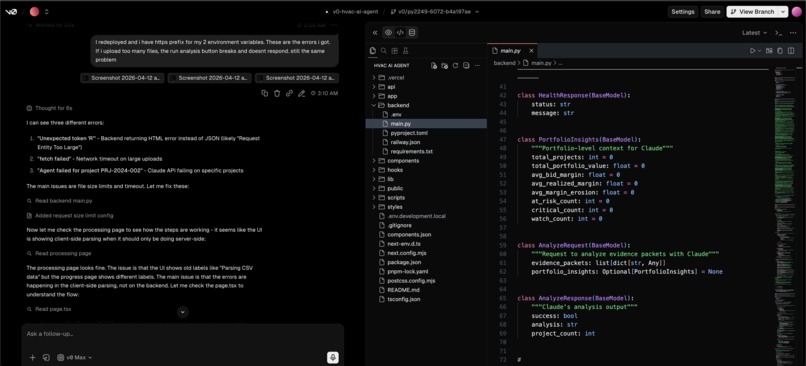The height and width of the screenshot is (366, 806).
Task: Open 'Added request size limit config' step
Action: [x=70, y=215]
